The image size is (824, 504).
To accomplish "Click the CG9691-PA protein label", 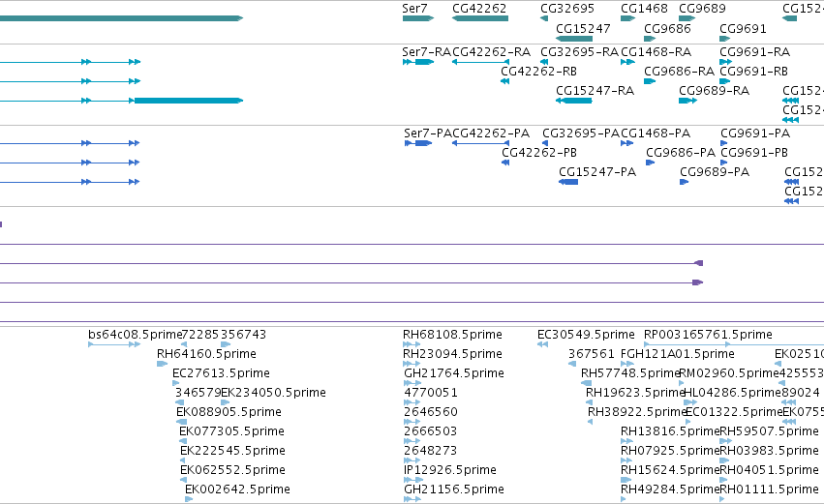I will click(x=755, y=133).
